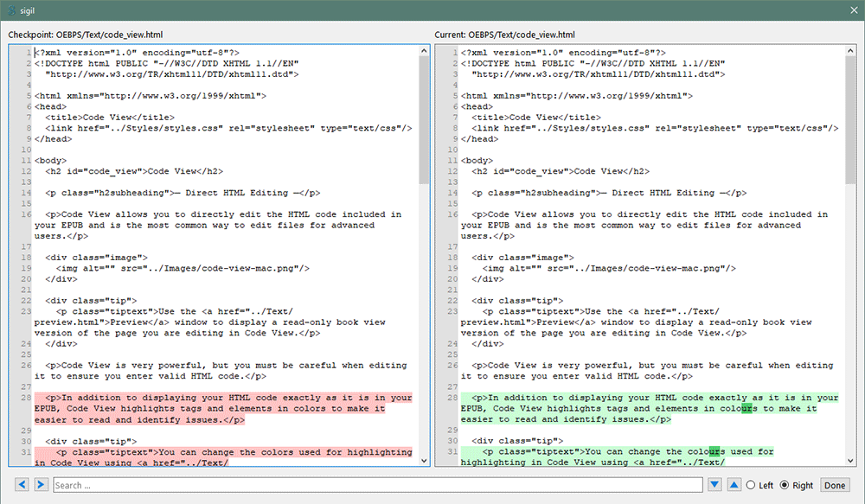This screenshot has height=504, width=865.
Task: Click the '<h2 id="code_view">' line in Current pane
Action: pos(561,171)
